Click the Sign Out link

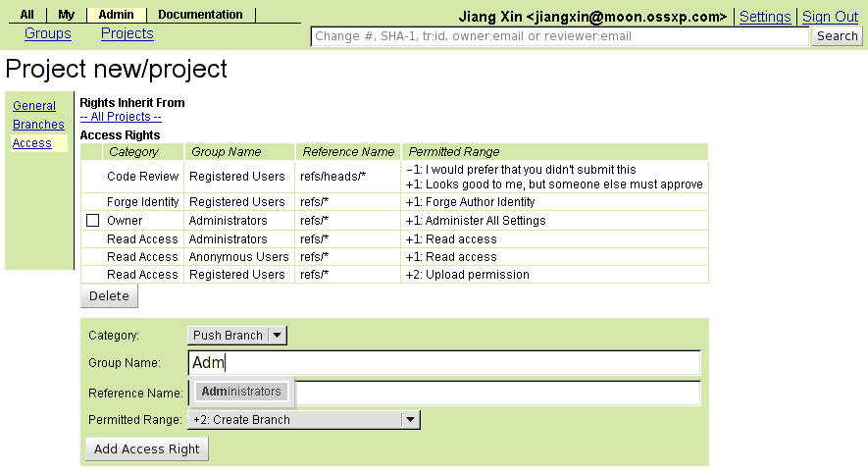click(830, 17)
